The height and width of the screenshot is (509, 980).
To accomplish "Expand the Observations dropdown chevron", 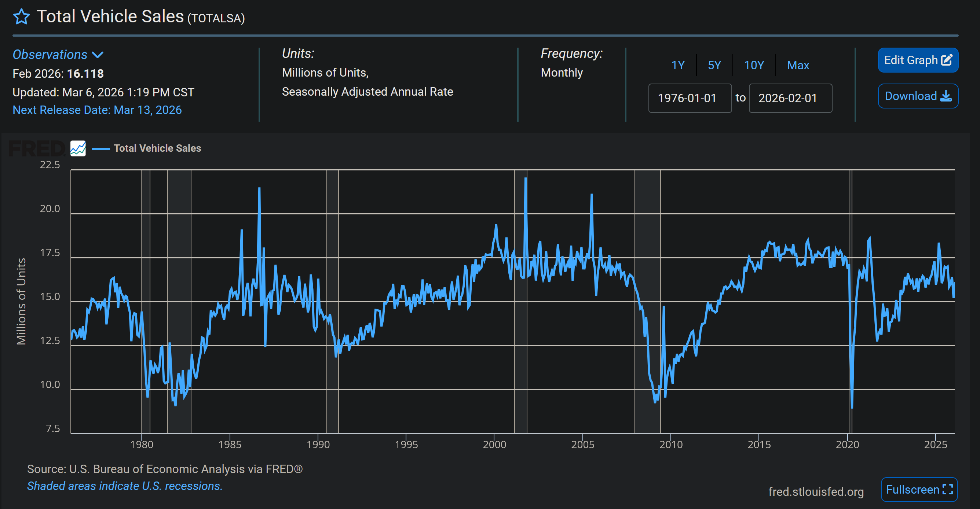I will click(x=98, y=55).
